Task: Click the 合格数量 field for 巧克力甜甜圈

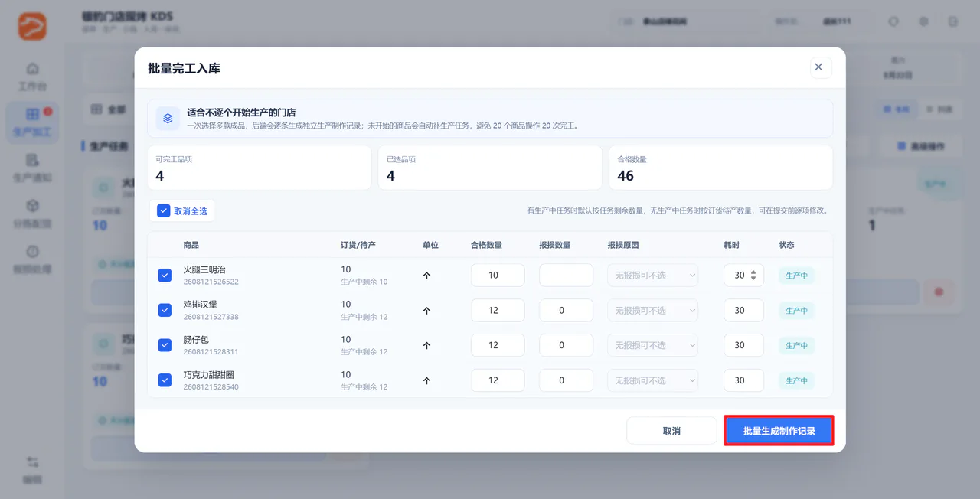Action: pyautogui.click(x=498, y=380)
